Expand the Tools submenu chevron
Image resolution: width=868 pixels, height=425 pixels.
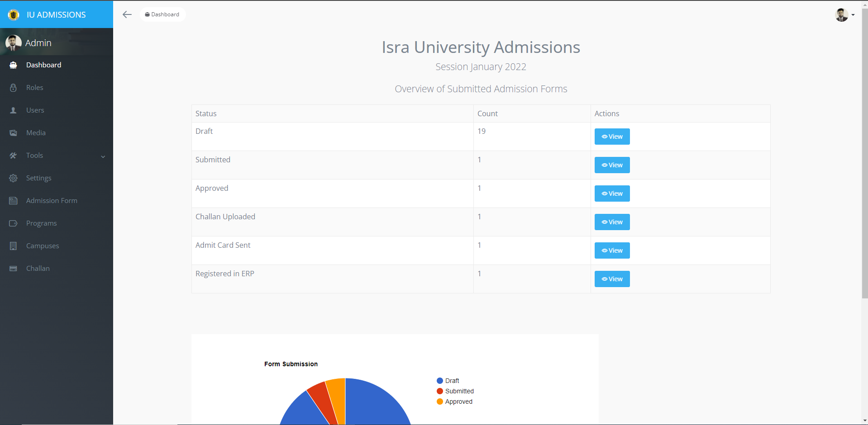coord(103,156)
